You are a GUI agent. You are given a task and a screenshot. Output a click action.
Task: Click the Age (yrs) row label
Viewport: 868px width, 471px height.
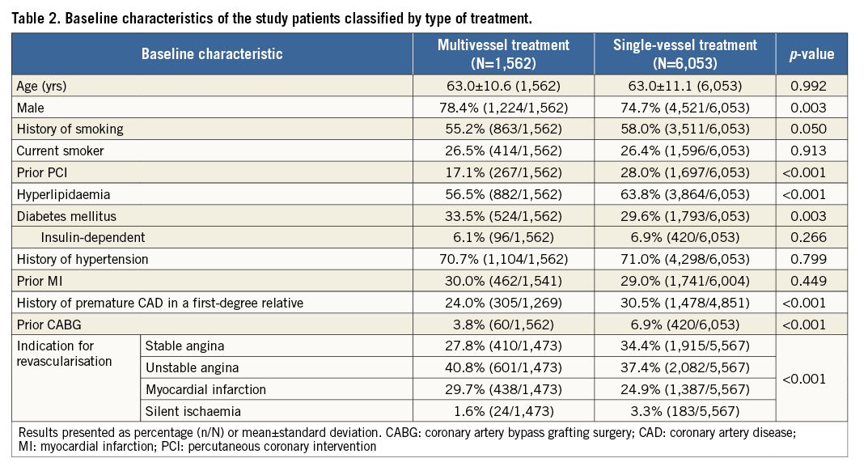(x=44, y=87)
